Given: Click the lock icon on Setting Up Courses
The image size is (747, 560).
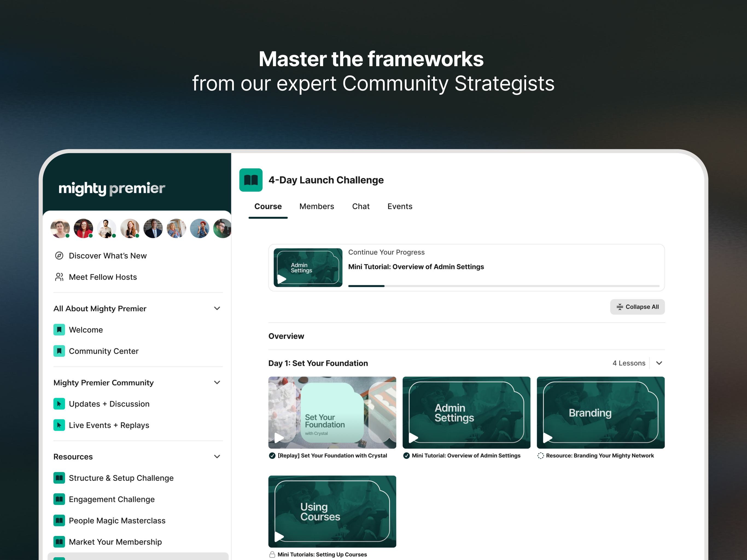Looking at the screenshot, I should 272,555.
